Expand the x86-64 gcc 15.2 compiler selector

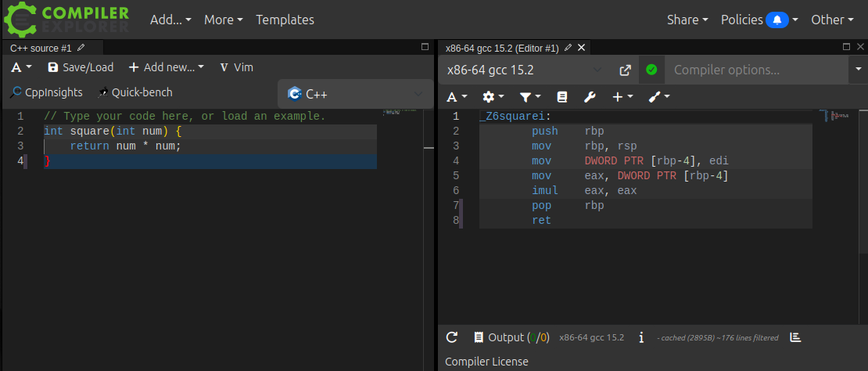[x=524, y=70]
